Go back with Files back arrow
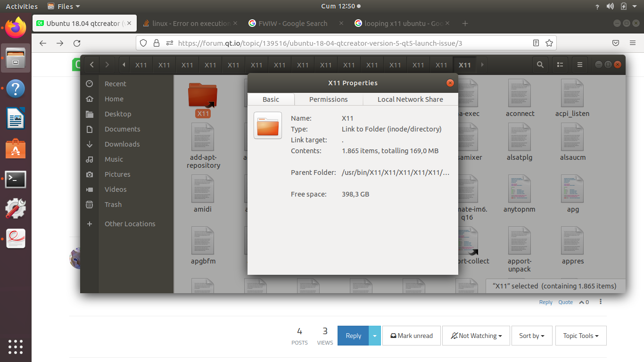This screenshot has height=362, width=644. 91,65
